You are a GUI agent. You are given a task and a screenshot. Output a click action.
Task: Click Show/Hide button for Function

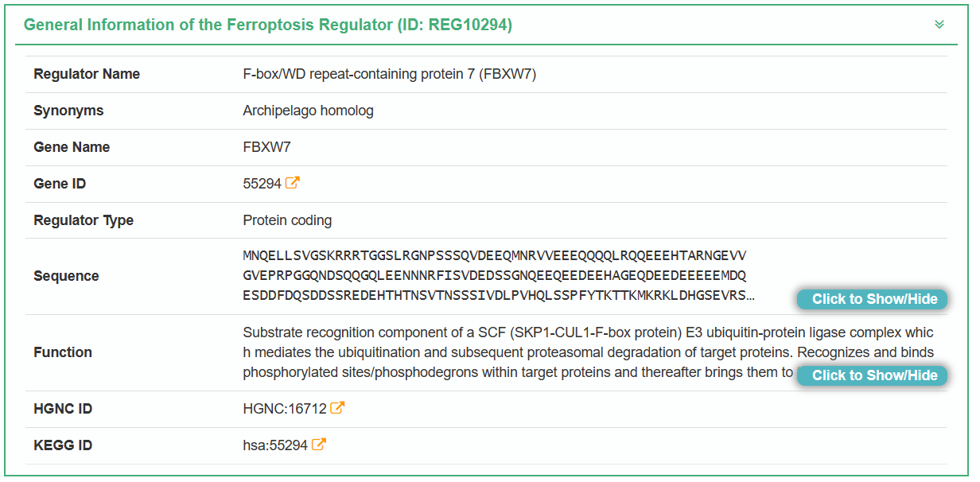[x=872, y=375]
